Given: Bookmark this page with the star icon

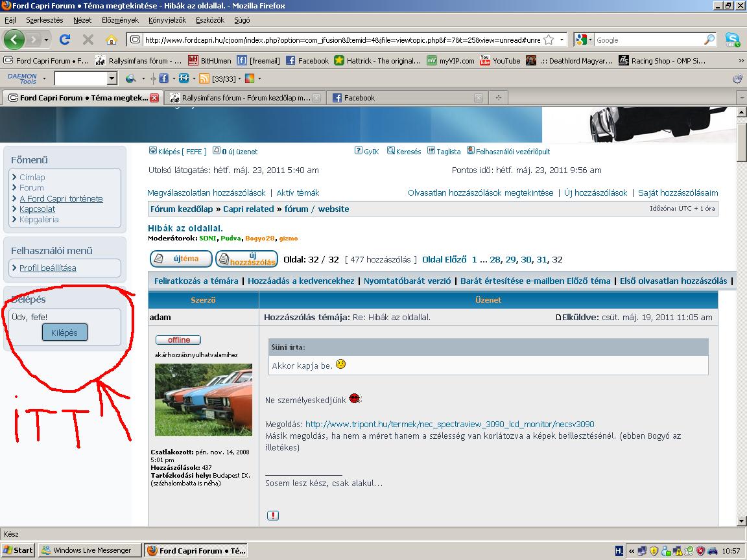Looking at the screenshot, I should (x=549, y=40).
